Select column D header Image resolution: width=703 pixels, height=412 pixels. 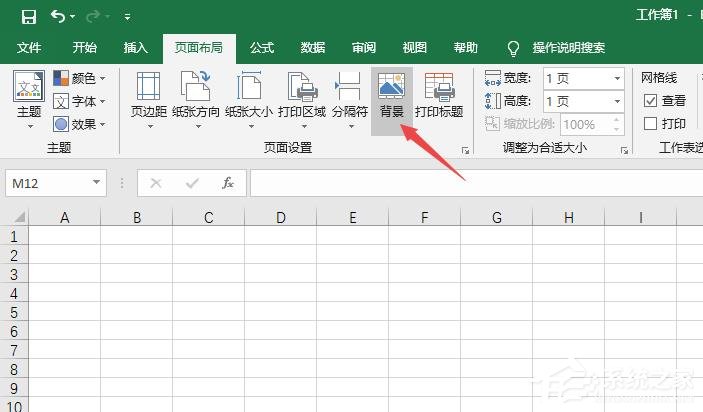click(280, 218)
